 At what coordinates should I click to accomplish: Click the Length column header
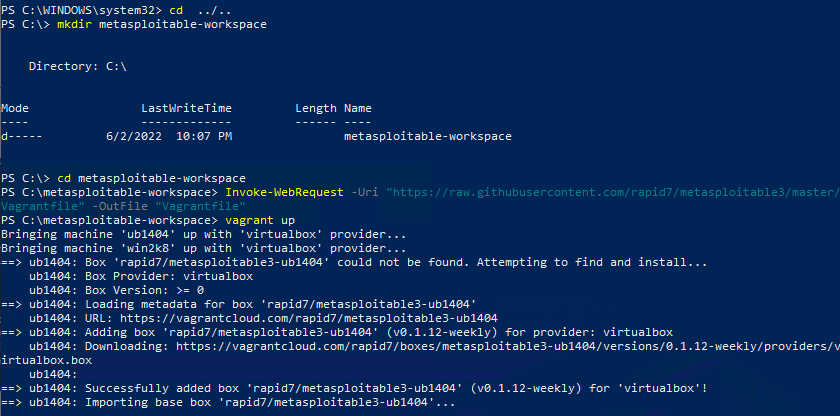click(x=316, y=109)
